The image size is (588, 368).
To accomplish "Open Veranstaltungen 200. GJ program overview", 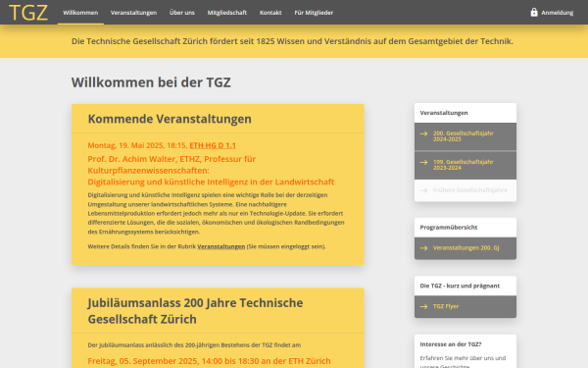I will 465,248.
